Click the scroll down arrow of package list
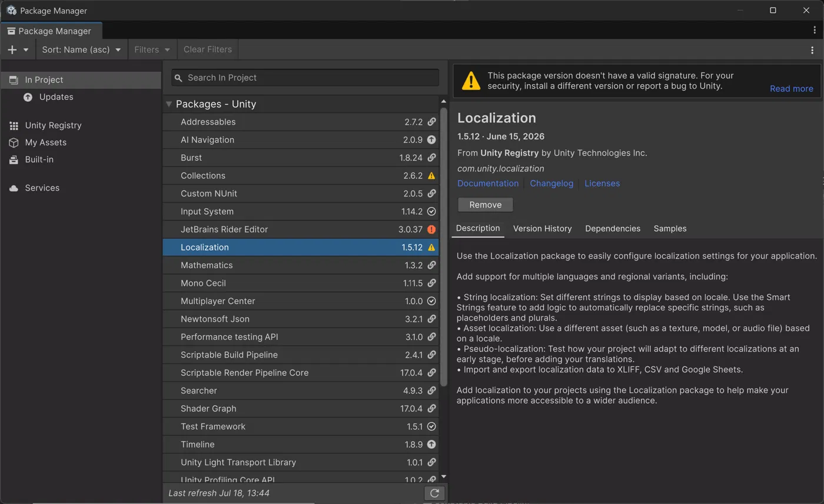The image size is (824, 504). 444,477
